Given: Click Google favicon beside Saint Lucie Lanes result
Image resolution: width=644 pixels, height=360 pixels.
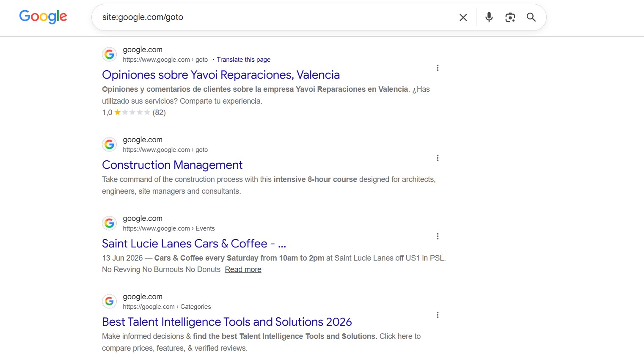Looking at the screenshot, I should tap(110, 223).
